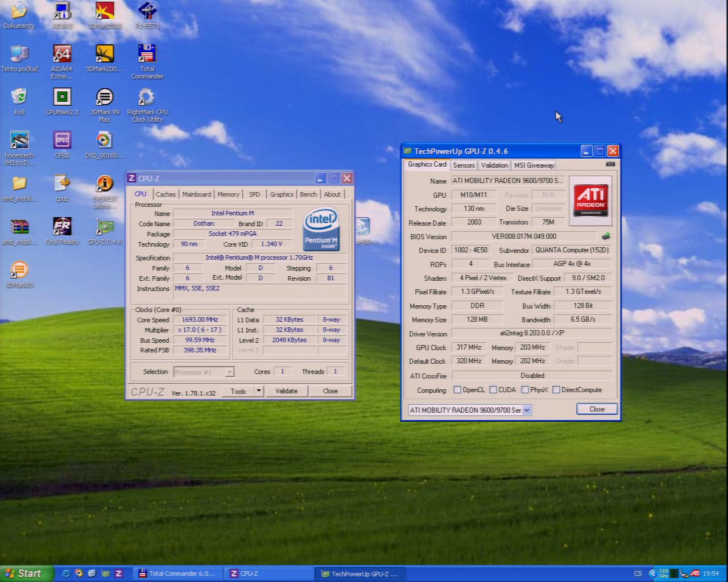
Task: Open the Sensors tab in GPU-Z
Action: click(464, 165)
